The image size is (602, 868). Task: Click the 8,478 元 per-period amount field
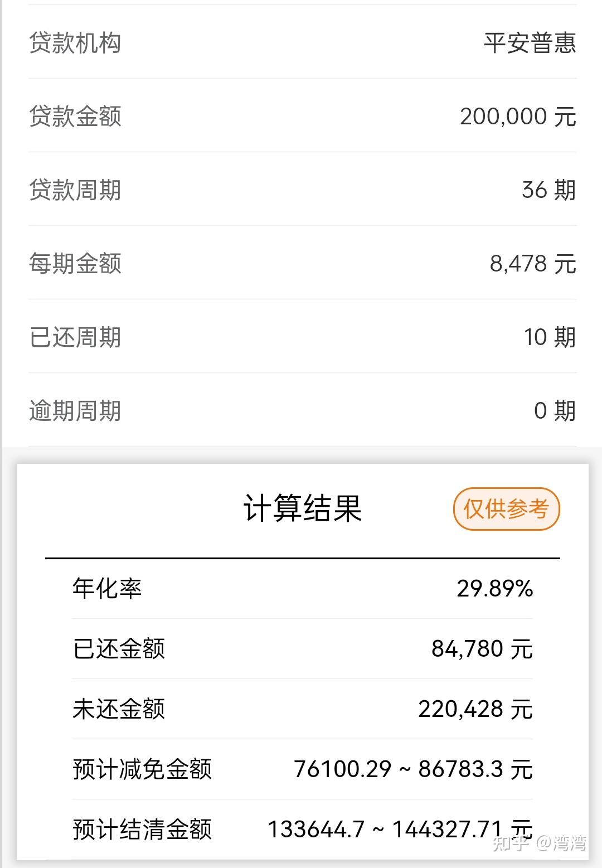(x=532, y=264)
